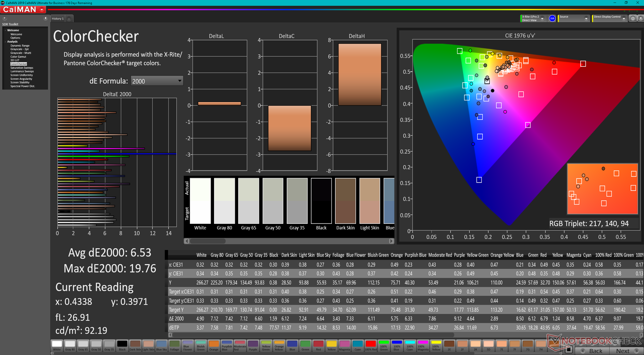Select the 100% Red color patch
The width and height of the screenshot is (644, 355).
coord(370,345)
